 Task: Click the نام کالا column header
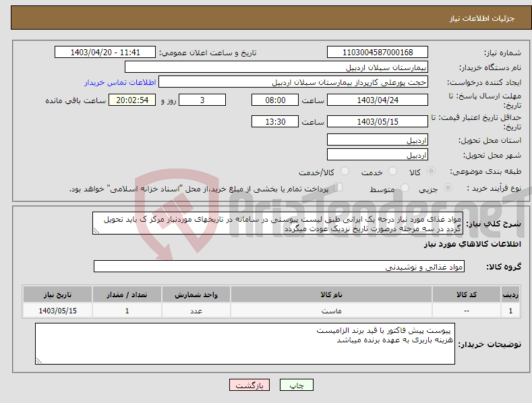click(x=331, y=294)
